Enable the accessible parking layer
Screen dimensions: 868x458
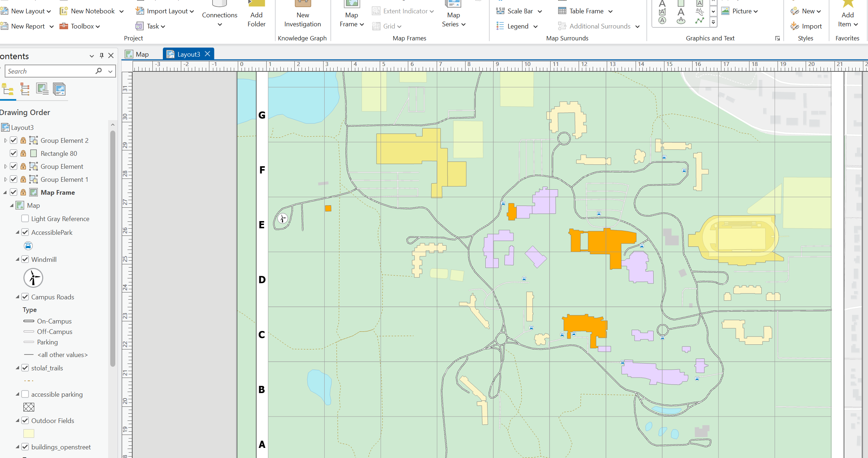click(25, 394)
